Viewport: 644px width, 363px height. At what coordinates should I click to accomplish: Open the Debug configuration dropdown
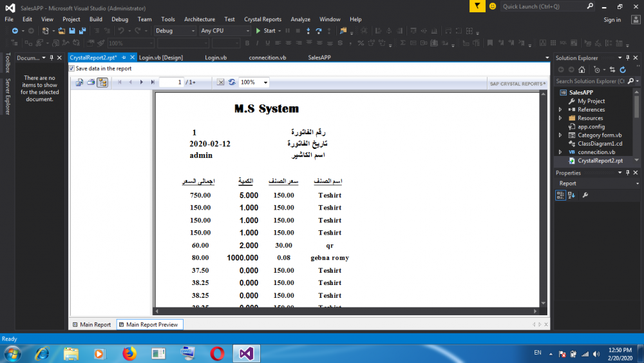tap(175, 31)
